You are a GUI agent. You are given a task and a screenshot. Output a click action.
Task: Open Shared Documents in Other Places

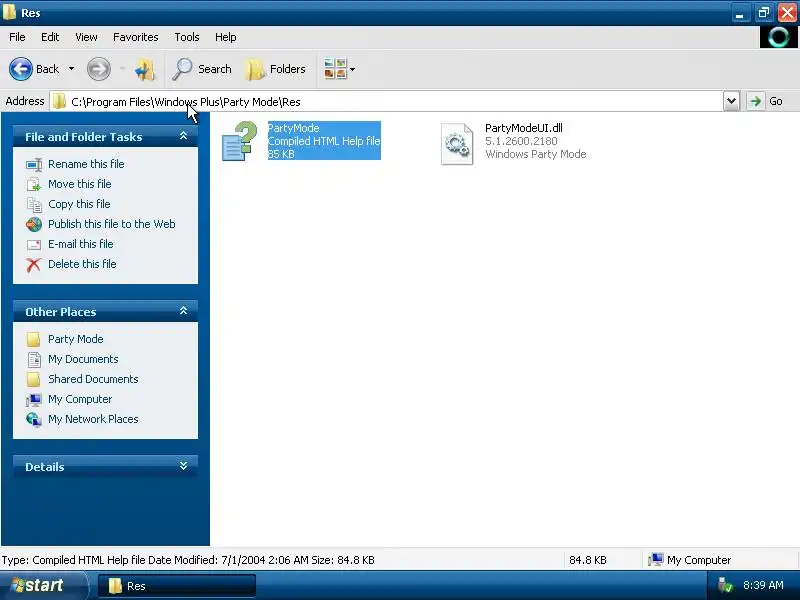(x=93, y=379)
